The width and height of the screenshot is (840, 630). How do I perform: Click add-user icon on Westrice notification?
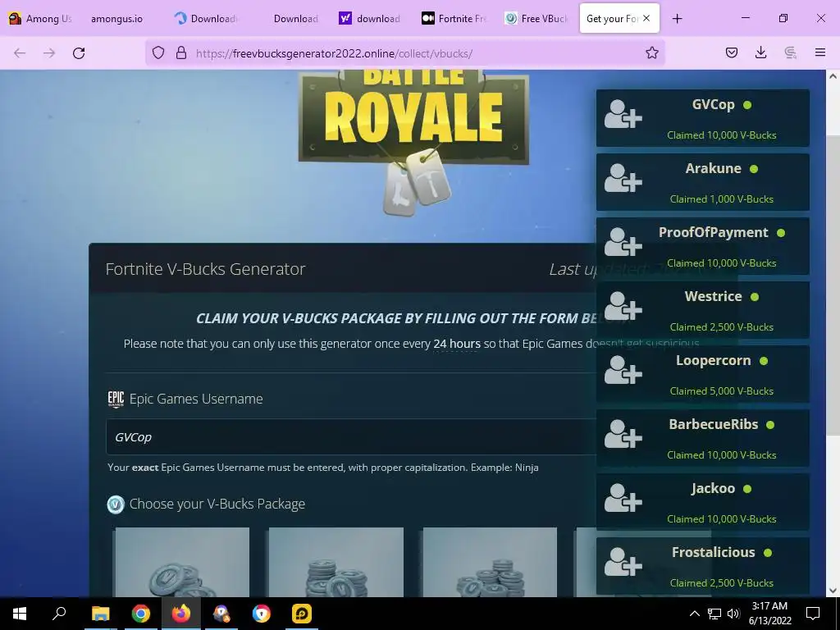pyautogui.click(x=623, y=306)
